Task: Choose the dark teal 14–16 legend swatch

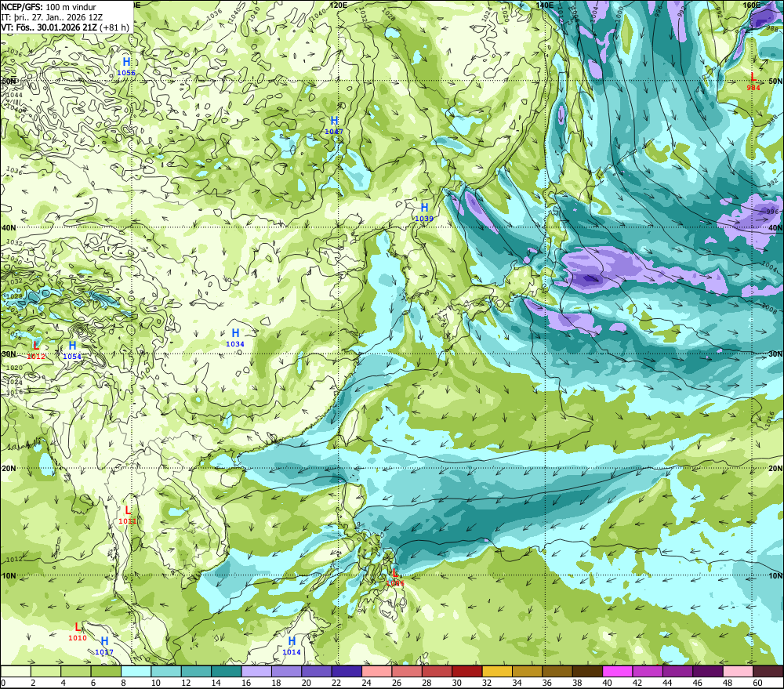Action: pyautogui.click(x=227, y=671)
